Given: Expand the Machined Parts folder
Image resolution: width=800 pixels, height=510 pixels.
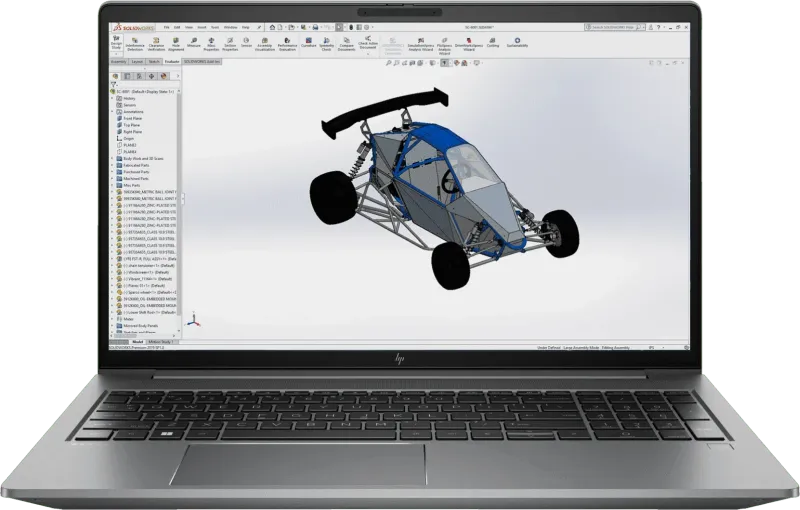Looking at the screenshot, I should pos(113,178).
